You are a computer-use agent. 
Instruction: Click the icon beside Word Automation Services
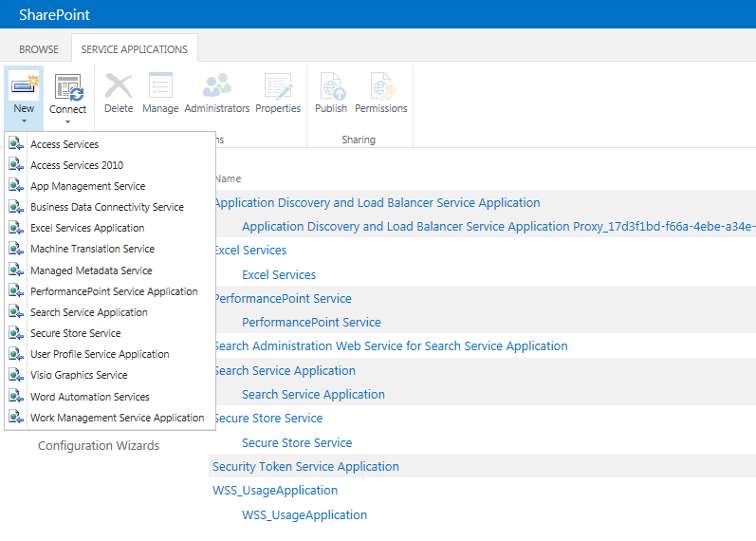coord(16,396)
